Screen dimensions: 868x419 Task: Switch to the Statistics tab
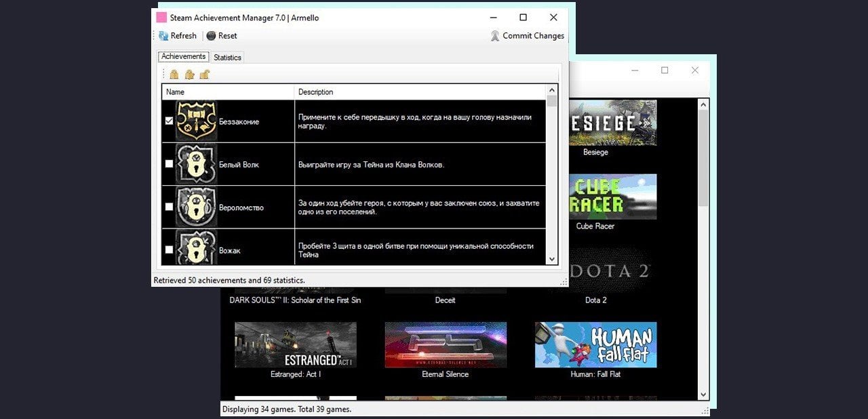coord(227,58)
